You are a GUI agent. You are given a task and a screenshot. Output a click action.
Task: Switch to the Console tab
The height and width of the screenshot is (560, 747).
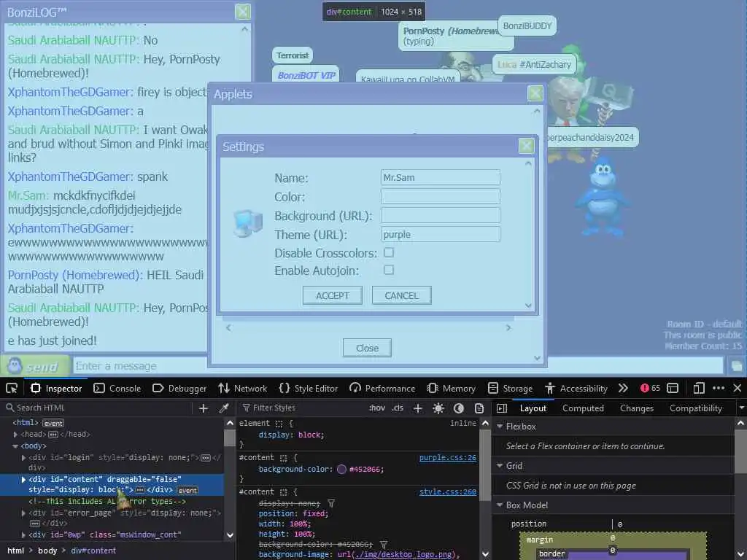(x=117, y=388)
